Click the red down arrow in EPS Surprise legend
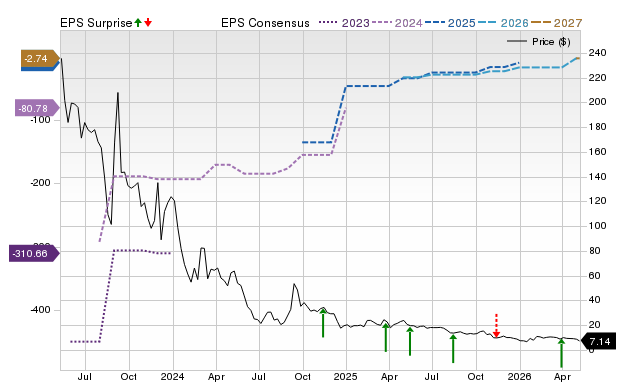Image resolution: width=640 pixels, height=382 pixels. (148, 22)
